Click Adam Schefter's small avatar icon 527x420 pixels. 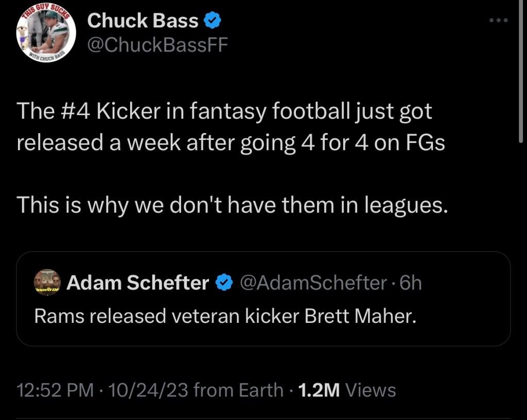47,283
